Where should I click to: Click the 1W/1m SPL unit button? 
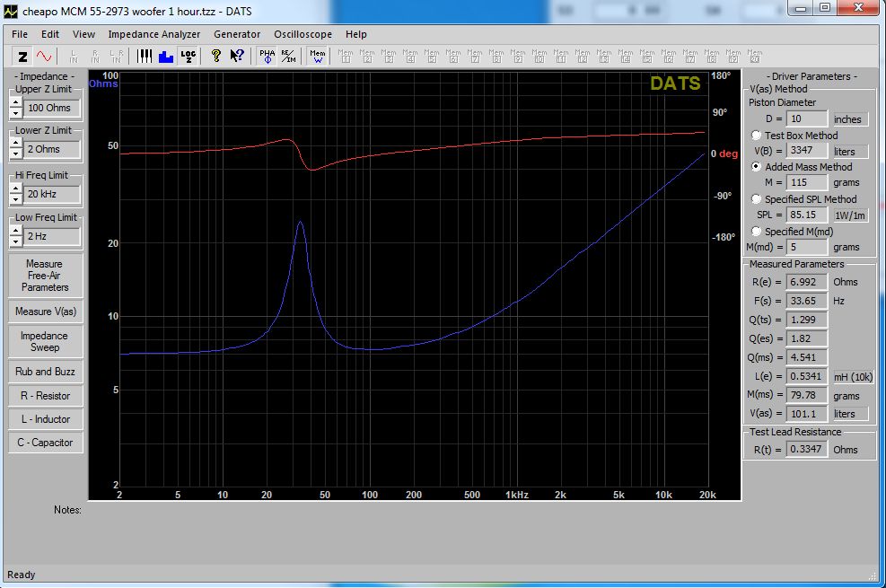pyautogui.click(x=850, y=215)
